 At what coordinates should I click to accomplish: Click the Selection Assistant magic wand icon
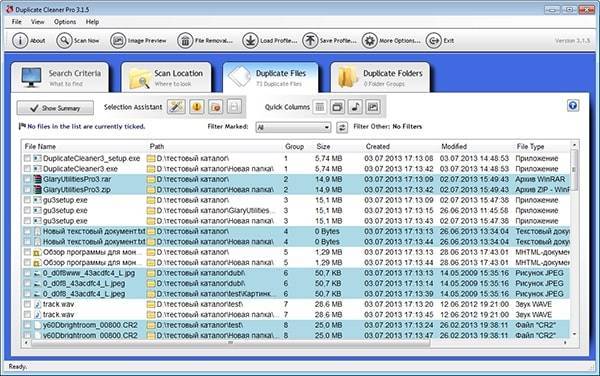coord(176,107)
